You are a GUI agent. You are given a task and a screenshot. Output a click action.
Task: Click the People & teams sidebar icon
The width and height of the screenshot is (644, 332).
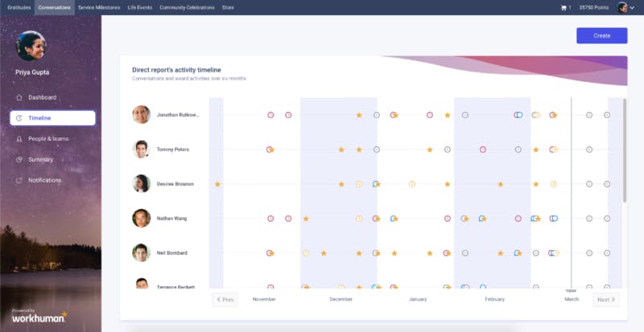19,139
